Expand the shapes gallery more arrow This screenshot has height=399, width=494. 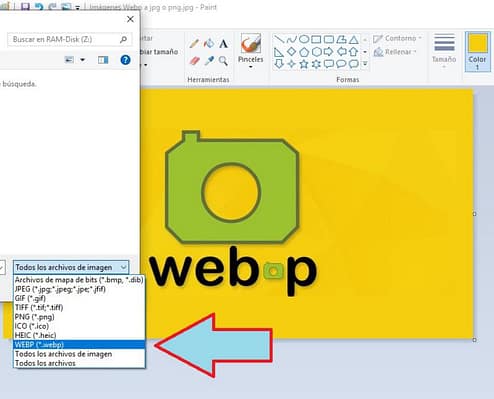(x=365, y=64)
